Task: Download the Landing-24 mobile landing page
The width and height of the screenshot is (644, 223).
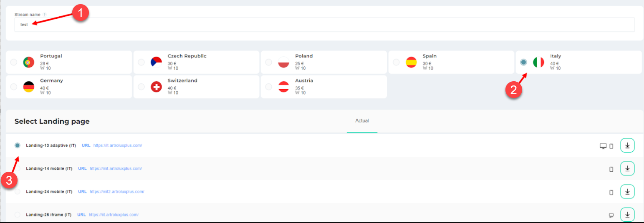Action: [x=627, y=192]
